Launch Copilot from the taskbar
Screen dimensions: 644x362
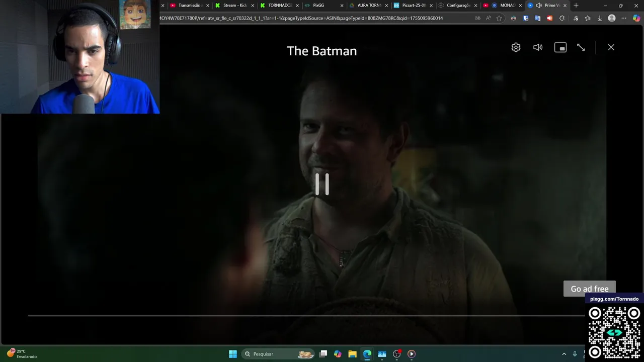pyautogui.click(x=338, y=354)
